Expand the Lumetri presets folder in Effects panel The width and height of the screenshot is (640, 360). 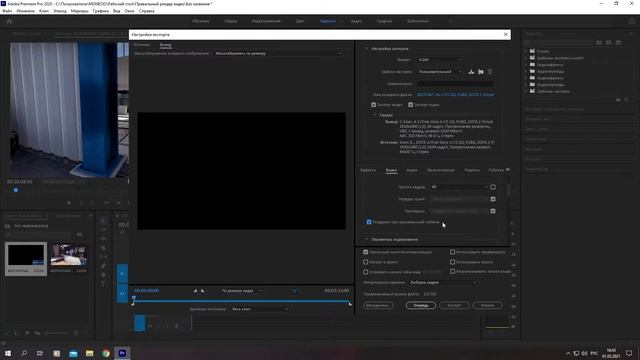526,58
